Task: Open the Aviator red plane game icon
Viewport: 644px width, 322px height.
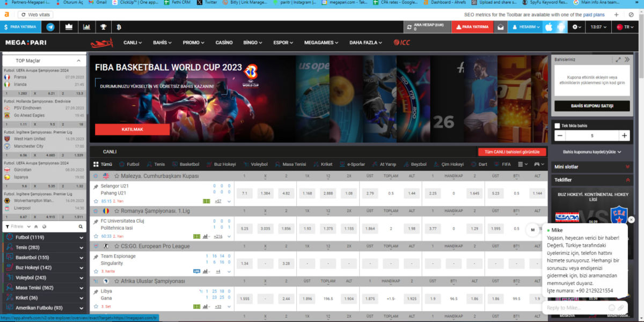Action: 101,43
